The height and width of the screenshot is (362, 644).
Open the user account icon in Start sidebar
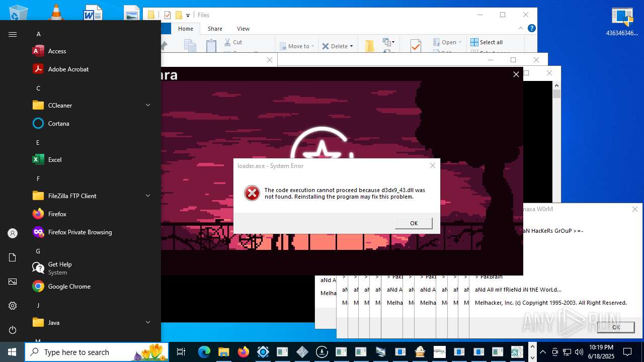pyautogui.click(x=13, y=233)
